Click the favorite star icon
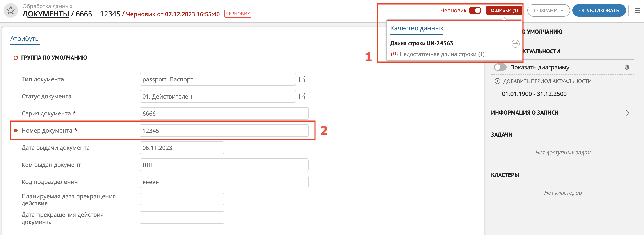 (x=11, y=11)
